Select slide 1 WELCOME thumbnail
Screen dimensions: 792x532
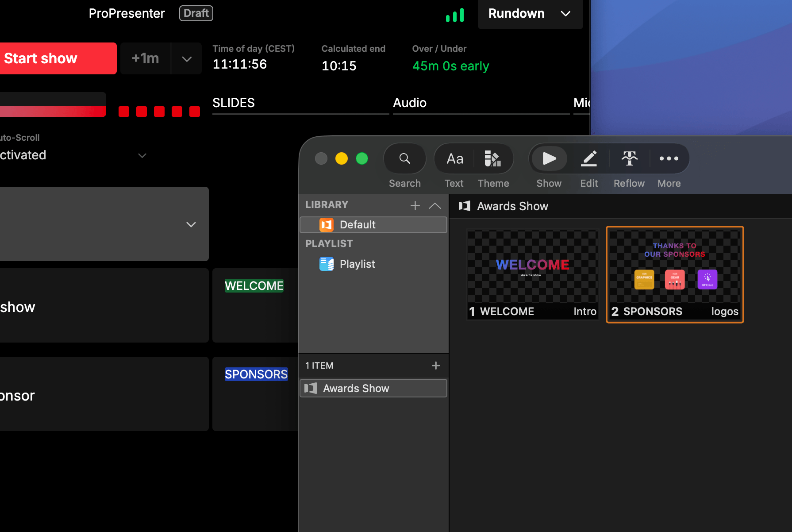(x=533, y=274)
